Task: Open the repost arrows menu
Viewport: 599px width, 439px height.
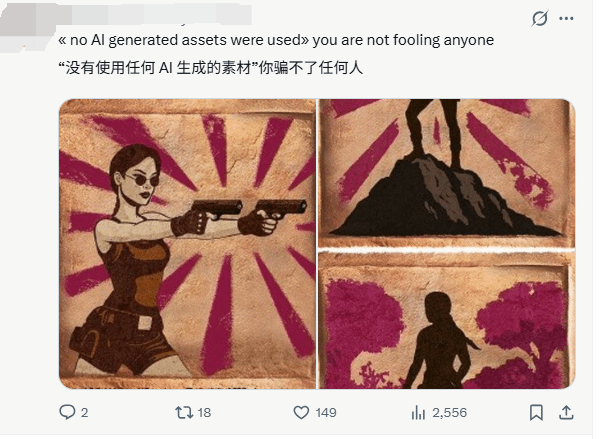Action: pyautogui.click(x=184, y=413)
